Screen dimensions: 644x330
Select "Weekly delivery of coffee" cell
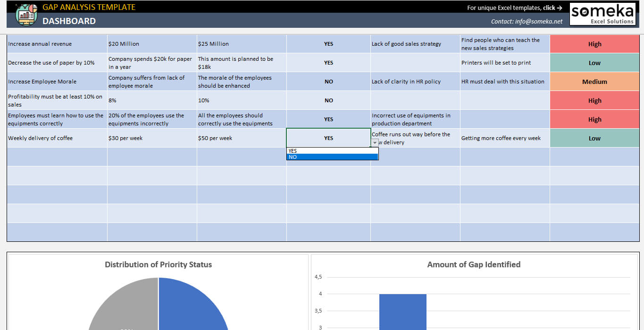(57, 138)
